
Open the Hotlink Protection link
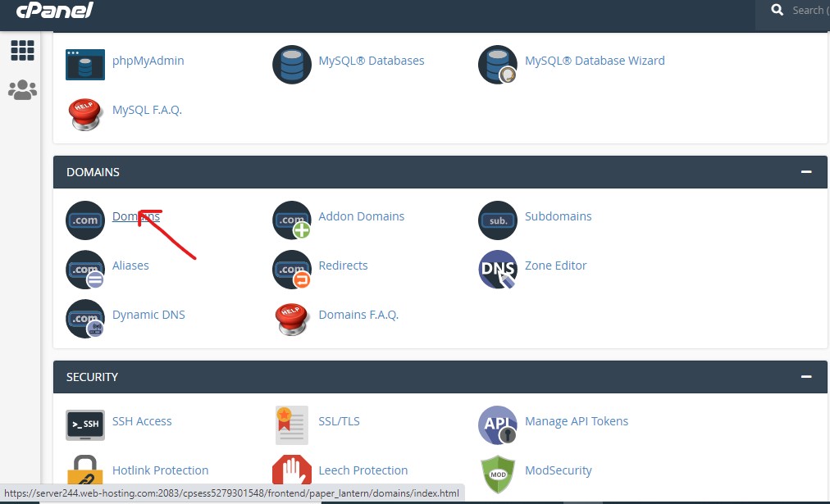point(161,470)
